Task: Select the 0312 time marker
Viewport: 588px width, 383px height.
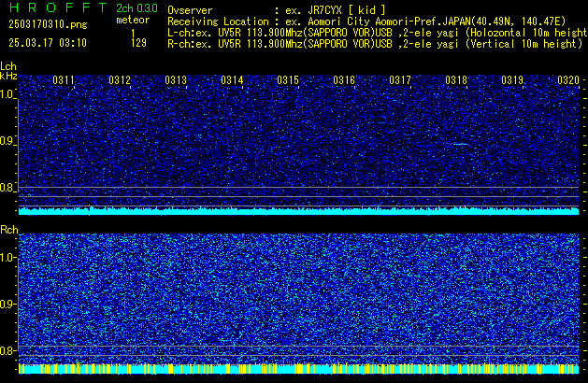Action: pos(120,80)
